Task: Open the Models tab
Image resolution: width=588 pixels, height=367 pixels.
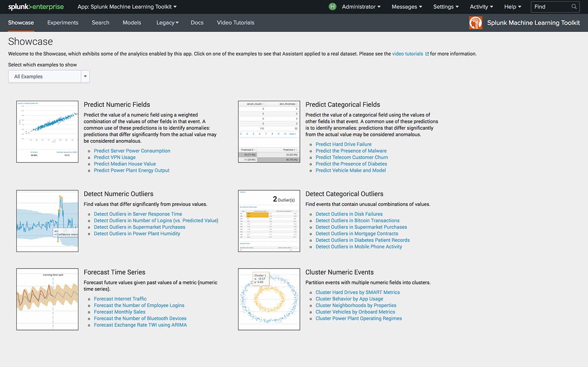Action: (132, 23)
